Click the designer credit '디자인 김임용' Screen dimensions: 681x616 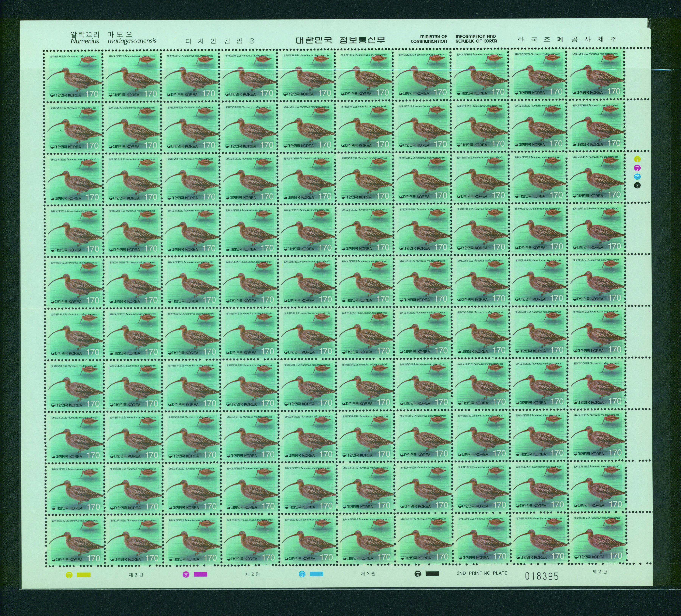click(220, 41)
